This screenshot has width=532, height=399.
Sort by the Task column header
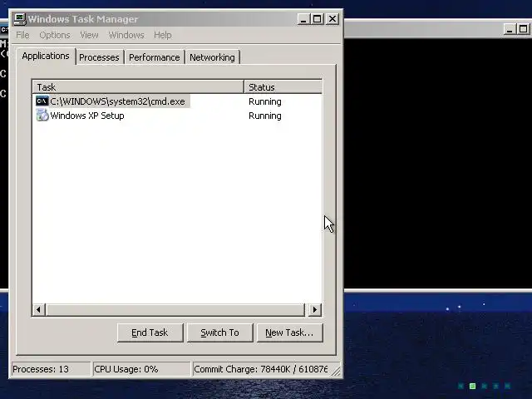click(x=139, y=86)
